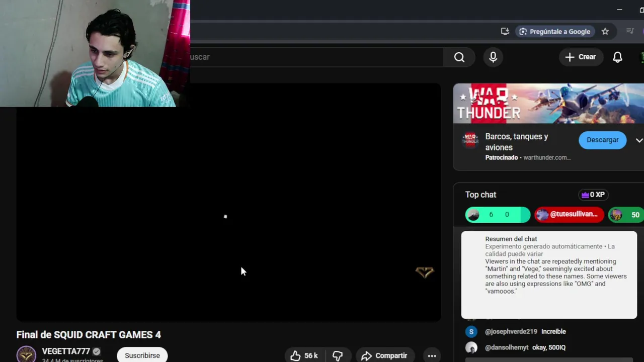
Task: Click the War Thunder advertiser logo
Action: [470, 140]
